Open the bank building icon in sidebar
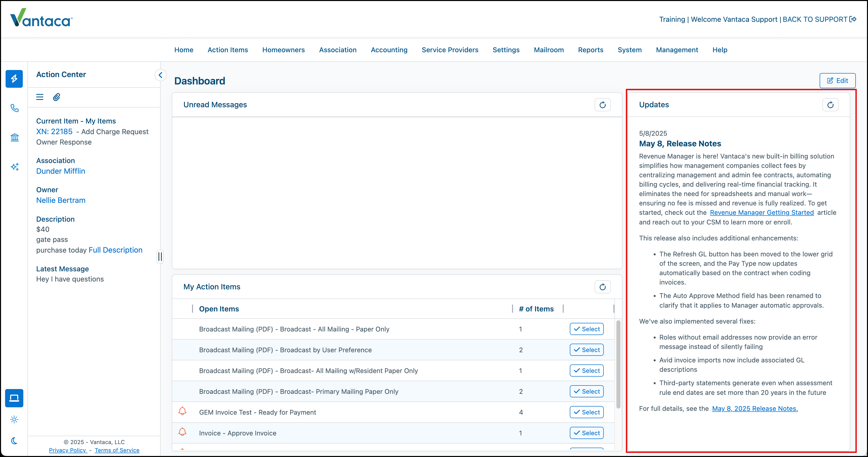868x457 pixels. coord(14,137)
